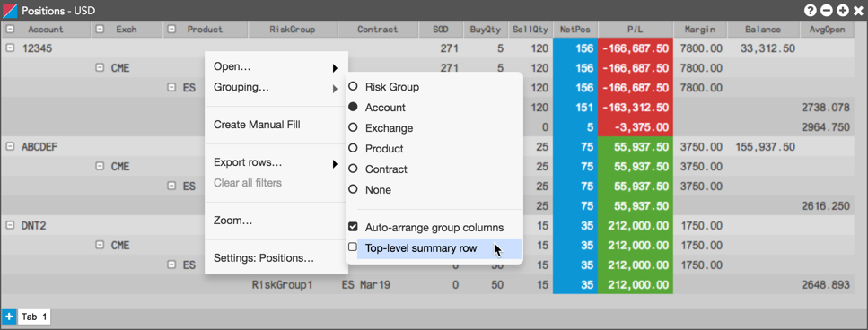This screenshot has width=868, height=330.
Task: Click the plus icon in title bar
Action: [x=842, y=10]
